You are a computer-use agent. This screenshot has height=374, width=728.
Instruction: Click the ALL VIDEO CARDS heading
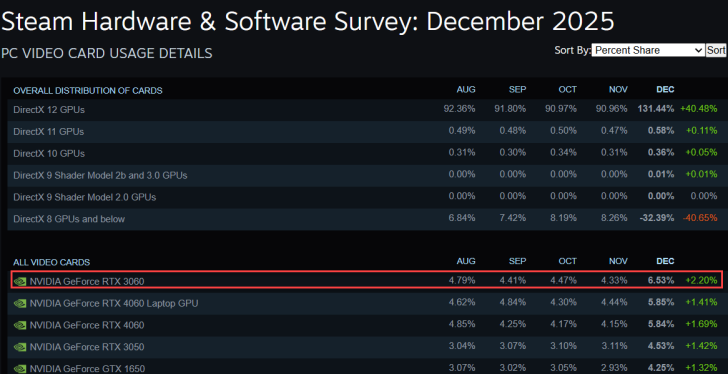tap(52, 262)
